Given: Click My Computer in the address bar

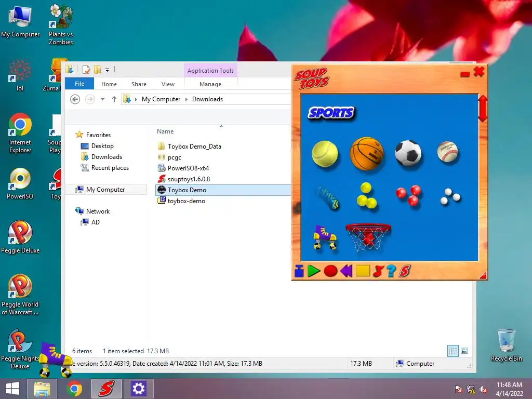Looking at the screenshot, I should (161, 99).
